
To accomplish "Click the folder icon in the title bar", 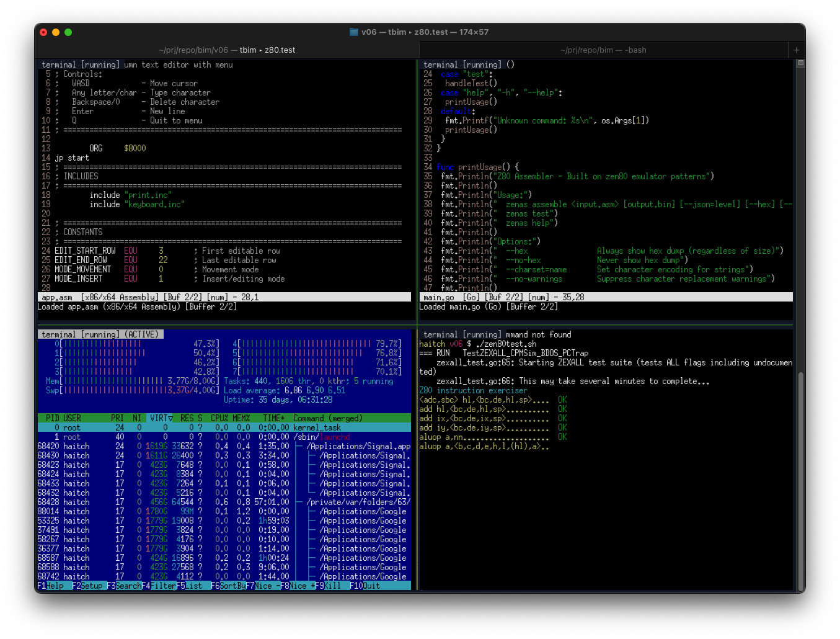I will click(x=354, y=32).
